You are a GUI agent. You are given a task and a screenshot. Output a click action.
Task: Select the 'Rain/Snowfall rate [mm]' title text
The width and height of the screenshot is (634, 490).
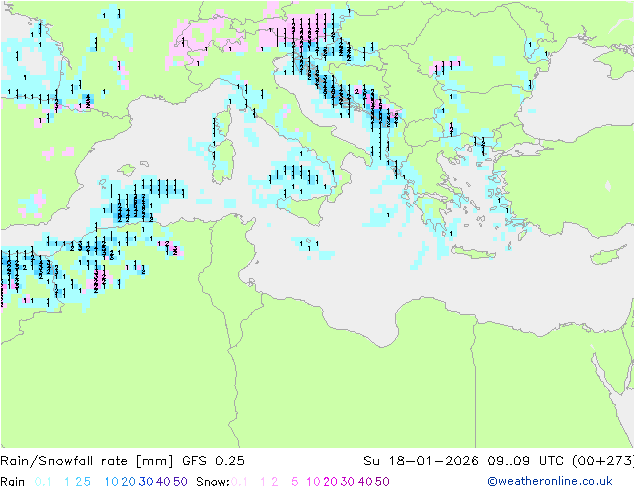point(87,460)
